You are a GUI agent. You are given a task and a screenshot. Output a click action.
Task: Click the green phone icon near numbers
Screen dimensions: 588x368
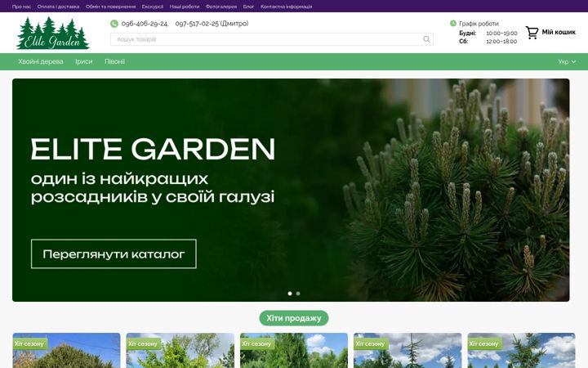pyautogui.click(x=114, y=24)
